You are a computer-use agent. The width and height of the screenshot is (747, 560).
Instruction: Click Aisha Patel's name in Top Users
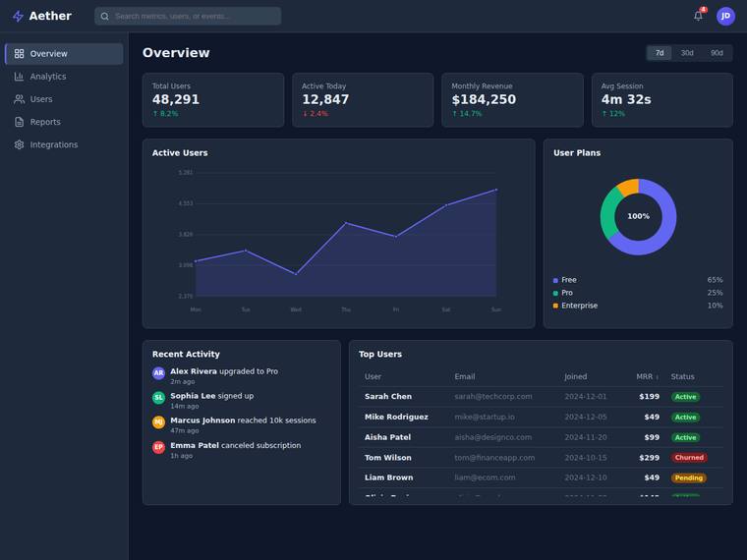click(x=387, y=437)
